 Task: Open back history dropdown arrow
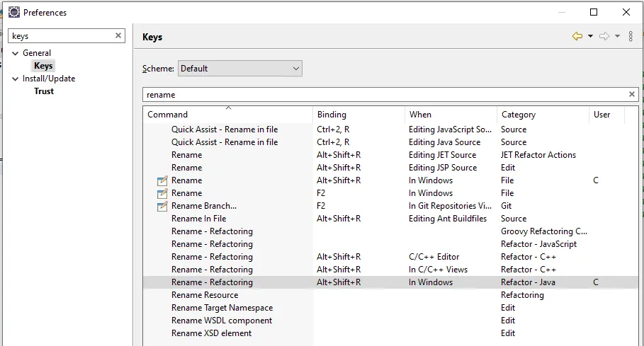[590, 36]
